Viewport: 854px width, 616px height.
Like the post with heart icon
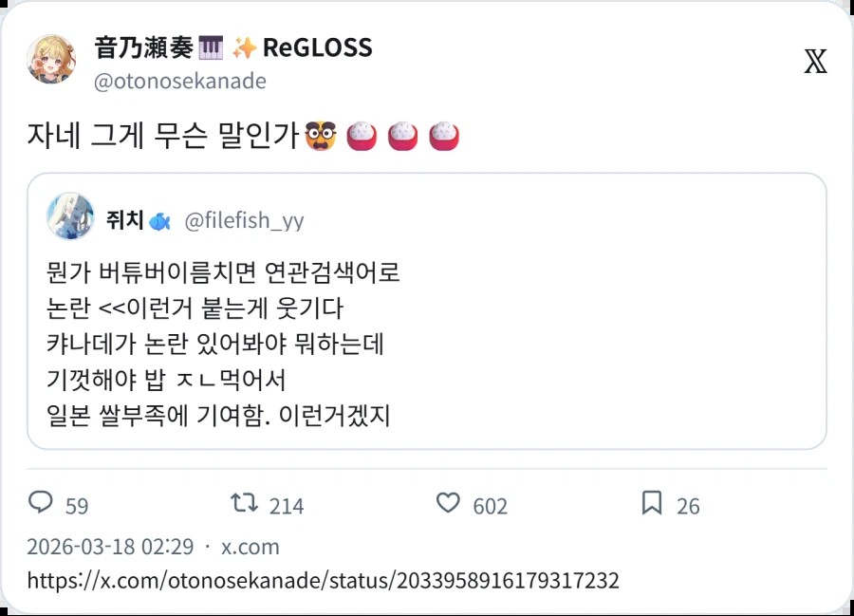(448, 502)
